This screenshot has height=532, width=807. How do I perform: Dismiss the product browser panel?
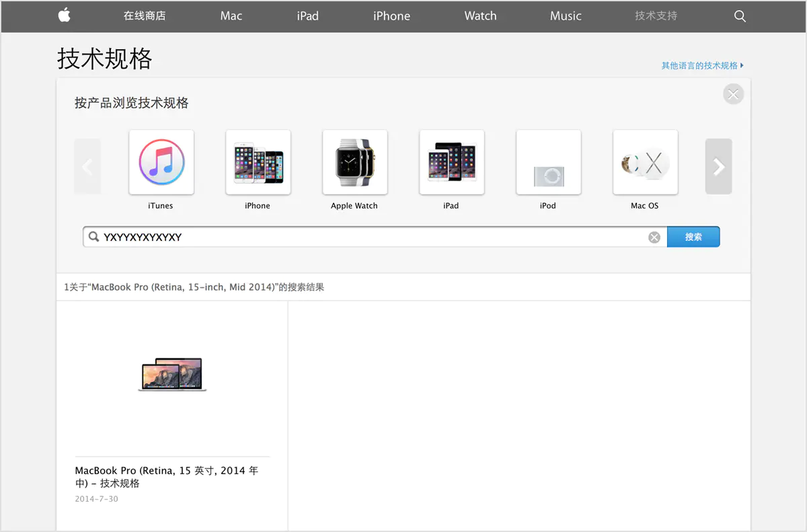pyautogui.click(x=733, y=93)
